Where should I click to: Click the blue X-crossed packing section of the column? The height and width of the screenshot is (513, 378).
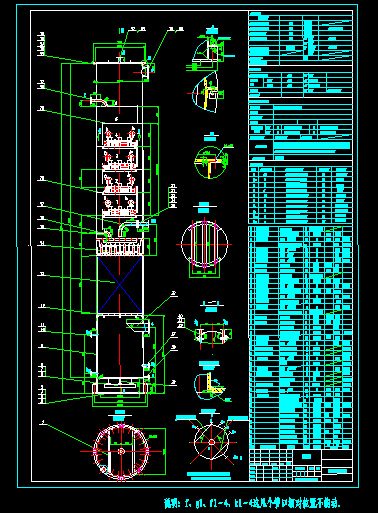[120, 285]
